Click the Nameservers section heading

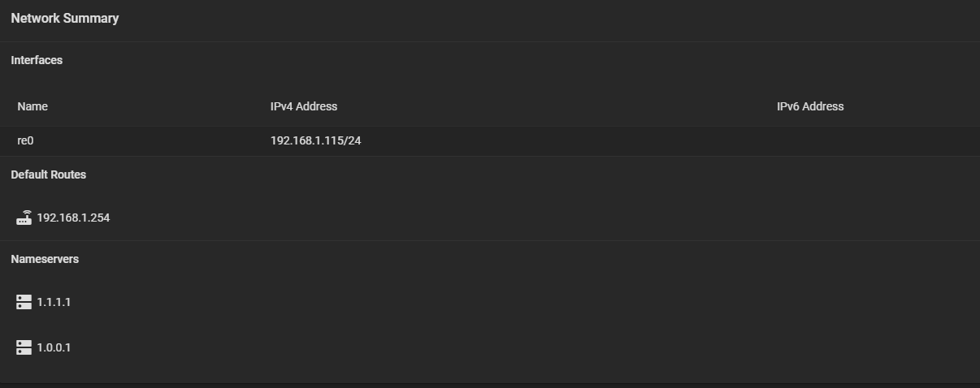45,259
